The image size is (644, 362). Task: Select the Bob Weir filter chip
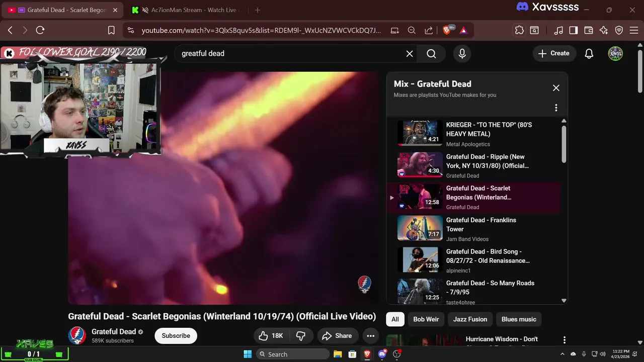point(426,319)
